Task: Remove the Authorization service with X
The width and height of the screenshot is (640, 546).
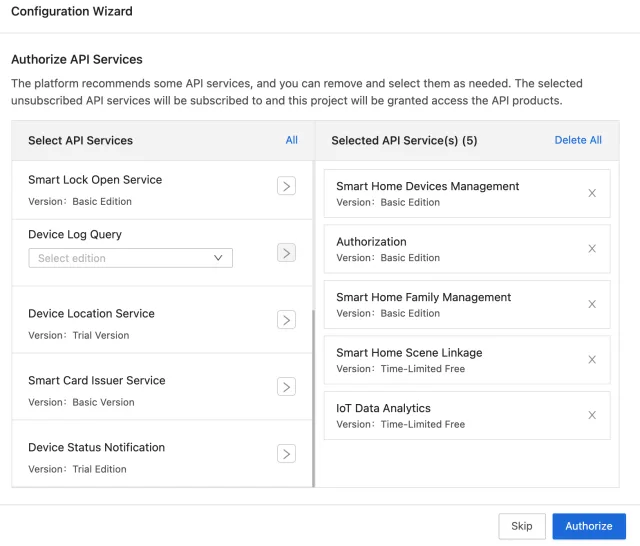Action: pyautogui.click(x=592, y=249)
